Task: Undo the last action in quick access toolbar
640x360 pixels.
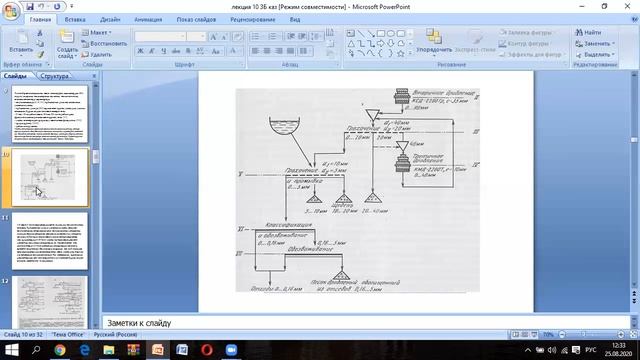Action: click(x=41, y=7)
